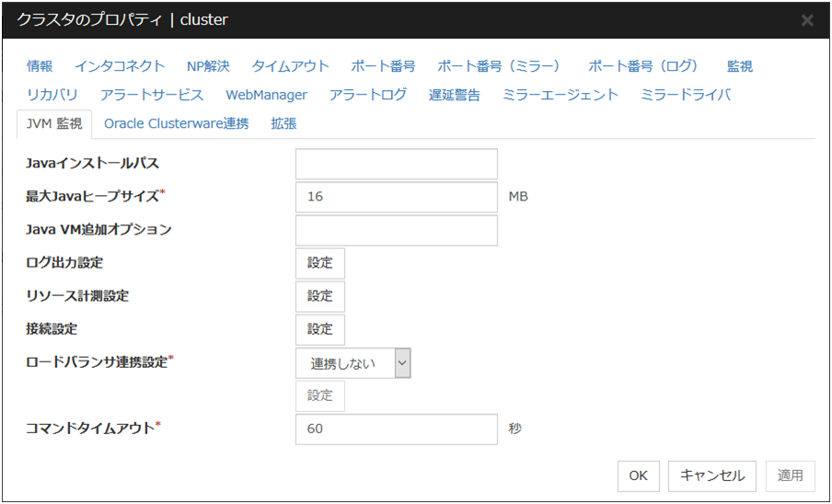Open 接続設定 settings button

point(319,329)
